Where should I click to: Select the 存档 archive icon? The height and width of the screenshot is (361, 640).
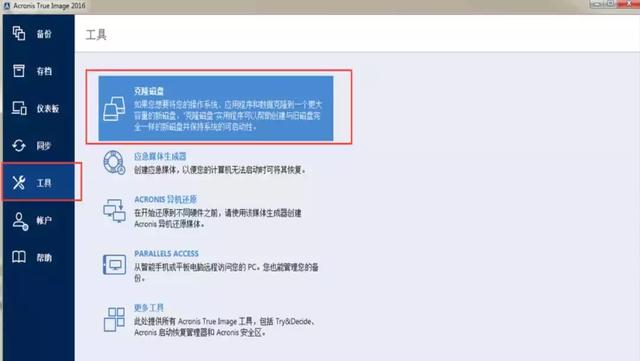[19, 71]
